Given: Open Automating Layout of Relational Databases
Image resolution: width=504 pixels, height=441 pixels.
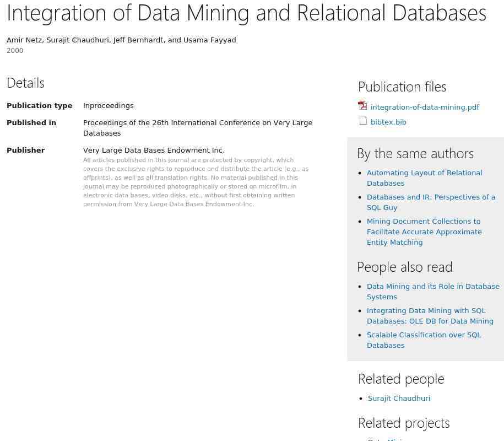Looking at the screenshot, I should pos(424,178).
